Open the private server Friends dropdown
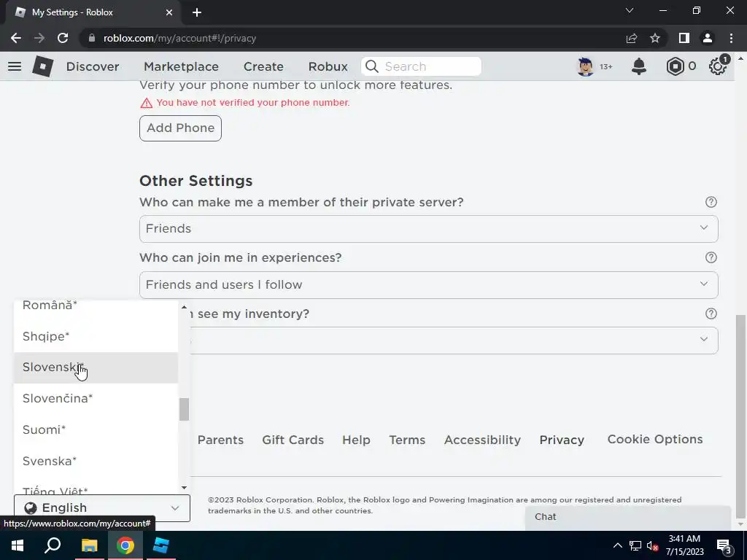747x560 pixels. click(x=428, y=228)
